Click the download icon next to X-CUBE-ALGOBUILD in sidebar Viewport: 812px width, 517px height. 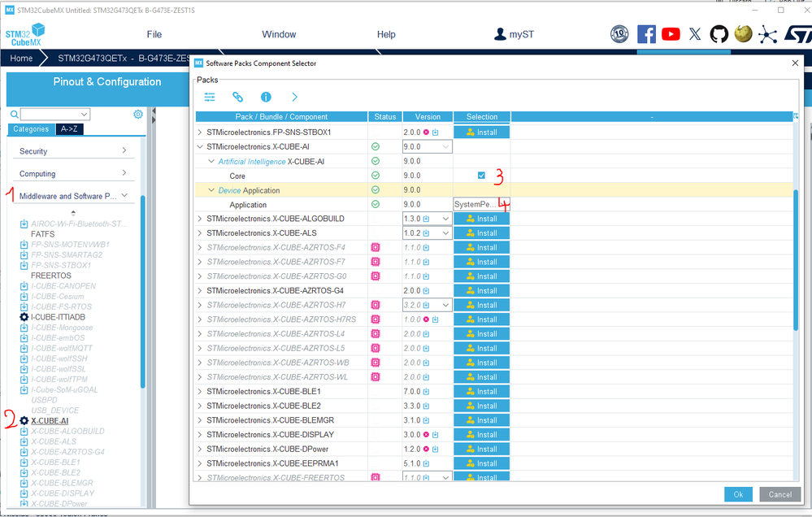pyautogui.click(x=24, y=431)
